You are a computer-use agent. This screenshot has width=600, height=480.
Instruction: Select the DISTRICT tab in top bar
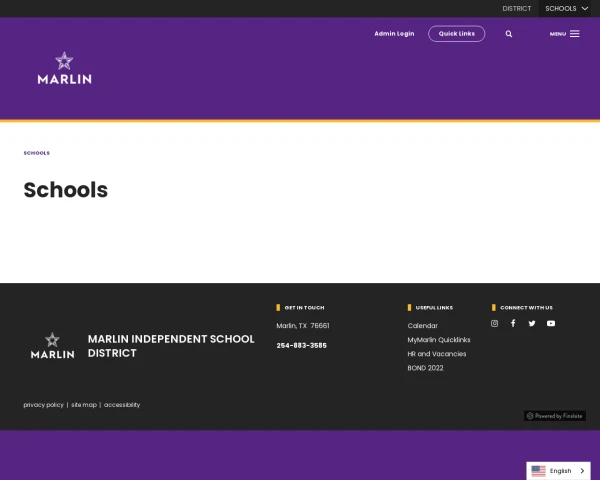pyautogui.click(x=516, y=8)
